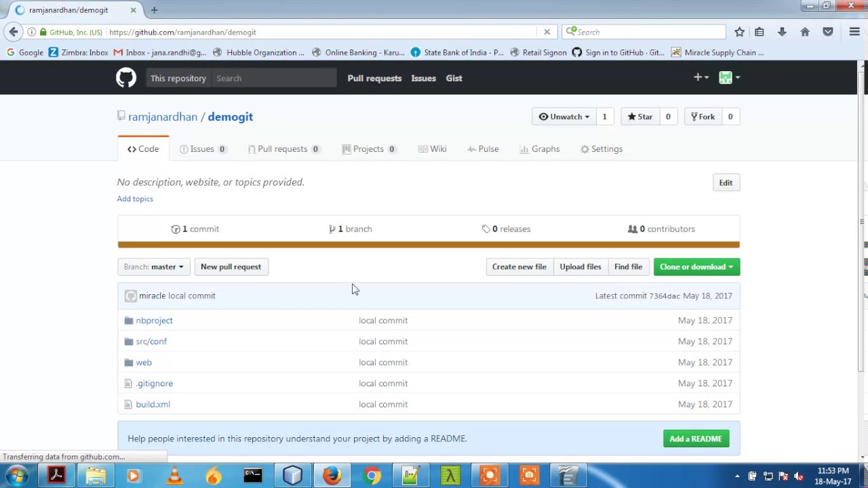
Task: Click Create new file button
Action: [519, 266]
